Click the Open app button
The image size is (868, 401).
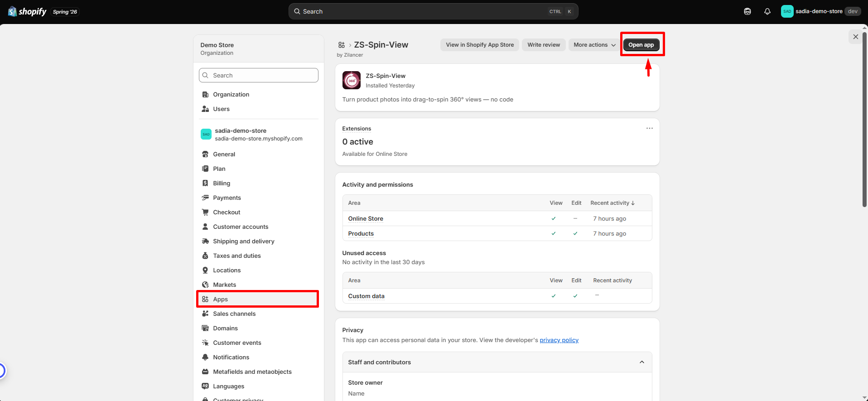[641, 45]
